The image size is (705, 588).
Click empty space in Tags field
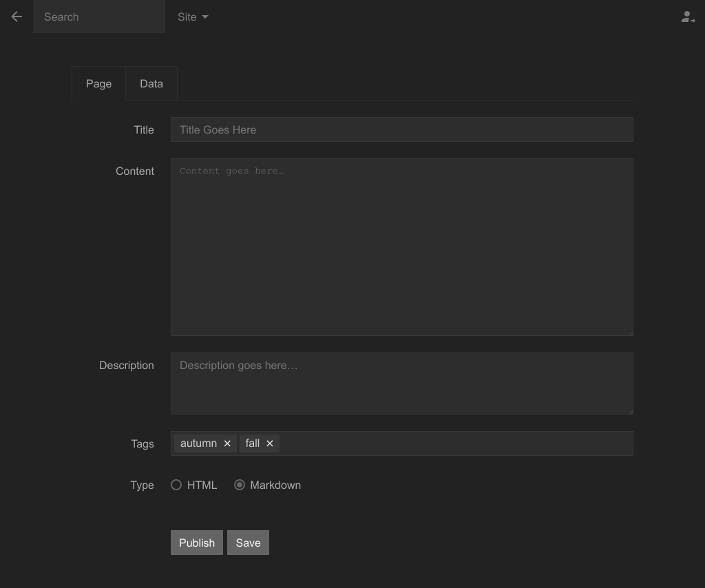point(454,443)
